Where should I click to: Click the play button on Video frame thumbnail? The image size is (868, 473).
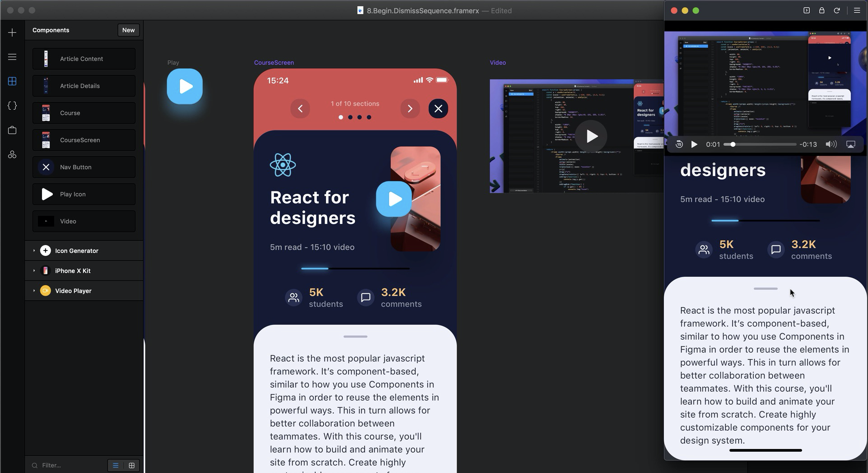pos(591,136)
